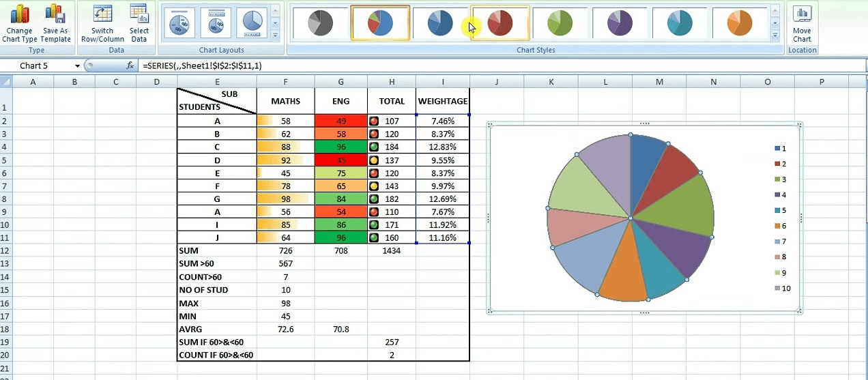This screenshot has width=868, height=380.
Task: Expand the Chart Styles gallery
Action: point(775,35)
